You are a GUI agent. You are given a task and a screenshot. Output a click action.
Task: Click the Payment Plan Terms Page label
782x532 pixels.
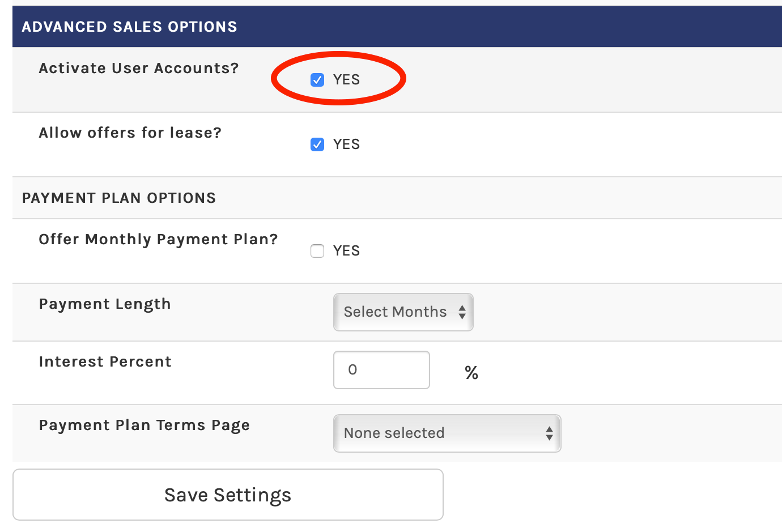pyautogui.click(x=144, y=425)
